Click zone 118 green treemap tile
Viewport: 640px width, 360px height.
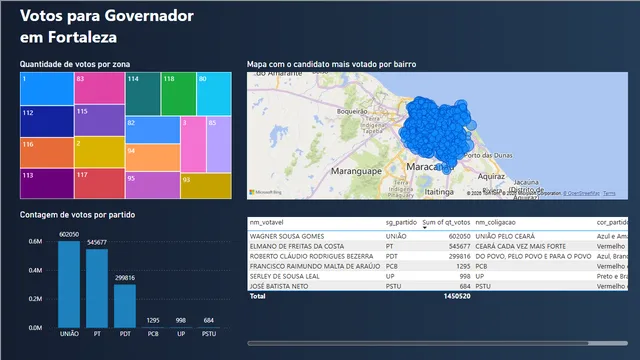pos(178,94)
